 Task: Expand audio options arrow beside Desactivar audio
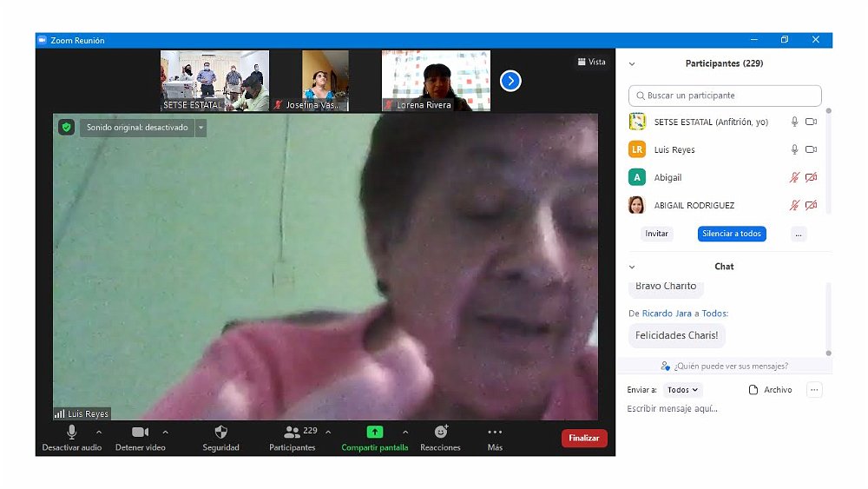click(99, 432)
